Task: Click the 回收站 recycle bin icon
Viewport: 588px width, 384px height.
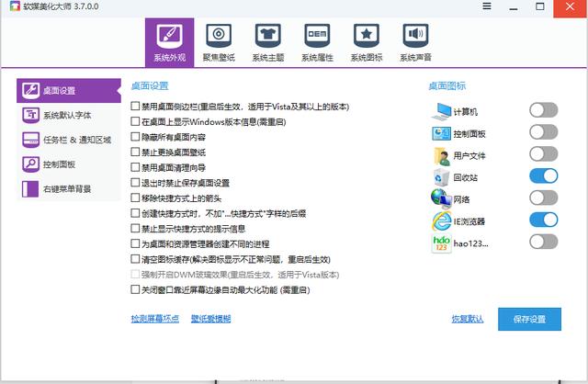Action: click(439, 176)
